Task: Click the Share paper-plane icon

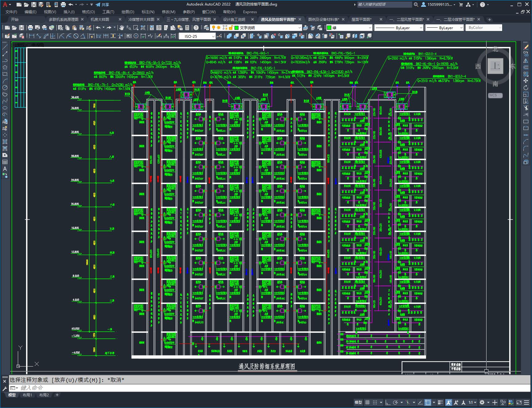Action: point(98,5)
